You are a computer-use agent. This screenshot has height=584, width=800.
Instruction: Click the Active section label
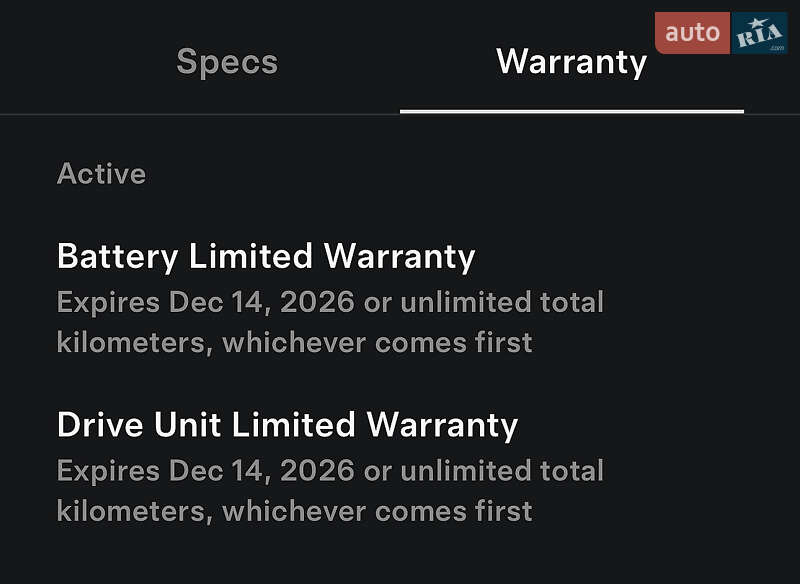click(101, 174)
